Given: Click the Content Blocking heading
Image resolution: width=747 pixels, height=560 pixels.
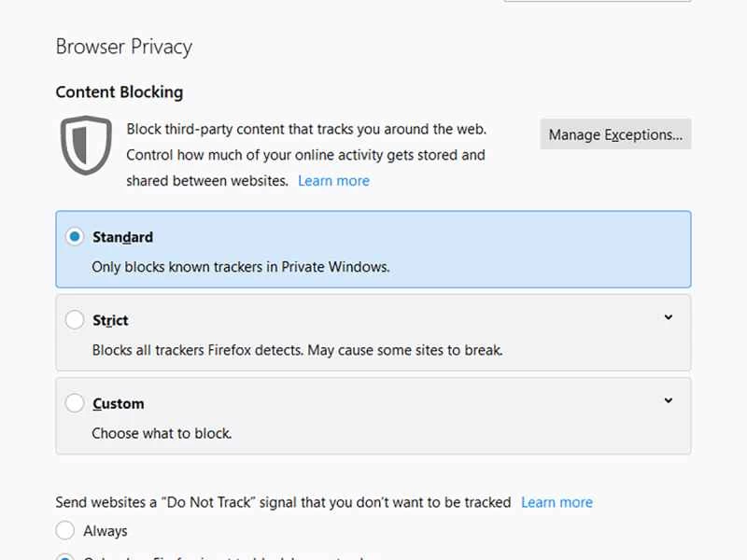Looking at the screenshot, I should tap(119, 91).
